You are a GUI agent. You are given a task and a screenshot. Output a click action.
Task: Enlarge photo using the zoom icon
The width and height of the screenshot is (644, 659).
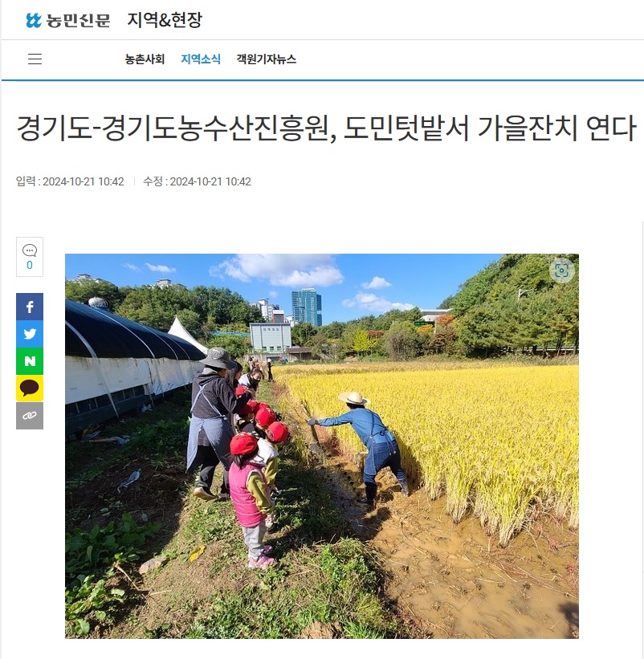pos(561,271)
